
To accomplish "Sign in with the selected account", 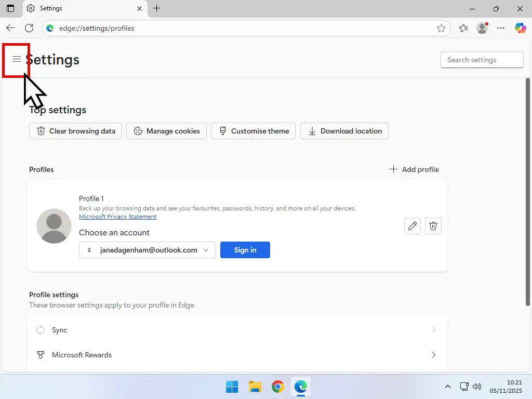I will [x=245, y=250].
